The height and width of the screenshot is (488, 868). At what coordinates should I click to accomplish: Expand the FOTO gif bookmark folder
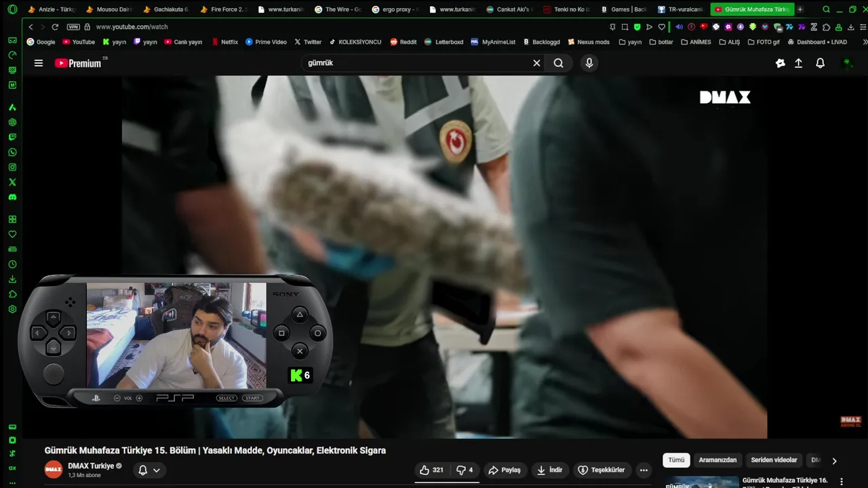[764, 41]
